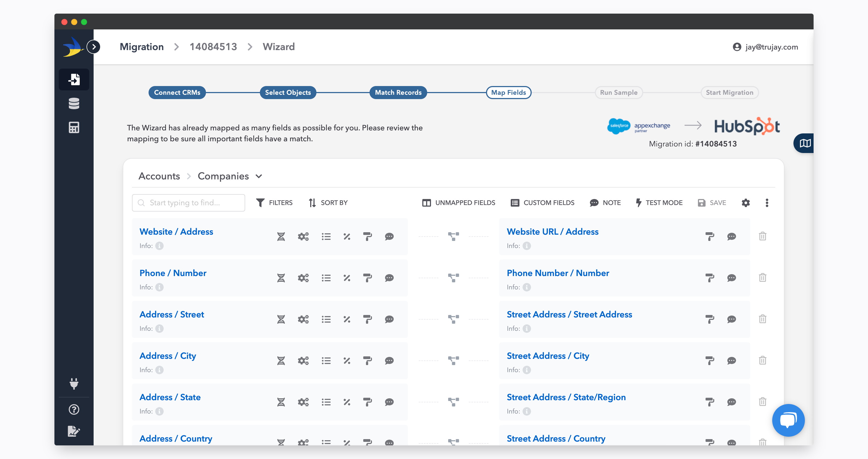Open the paint roller icon beside Street Address / City
Viewport: 868px width, 459px height.
coord(710,360)
